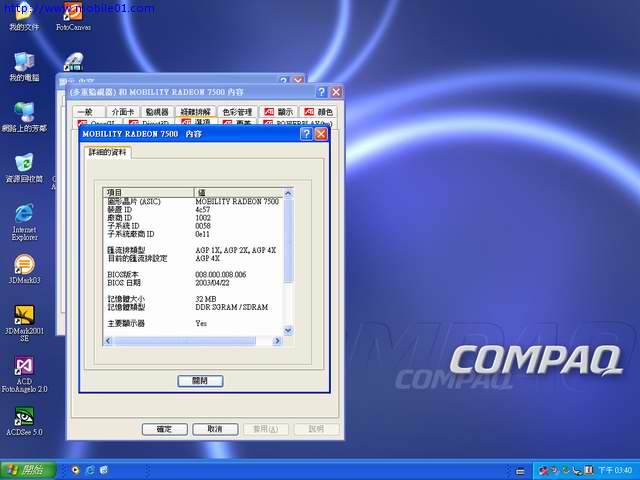The image size is (640, 480).
Task: Click the DDR SGRAM / SDRAM value
Action: coord(232,307)
